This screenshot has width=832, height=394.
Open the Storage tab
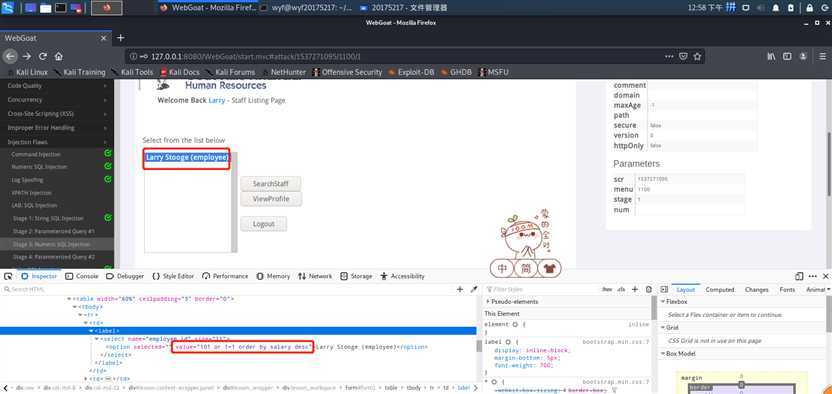pyautogui.click(x=356, y=276)
